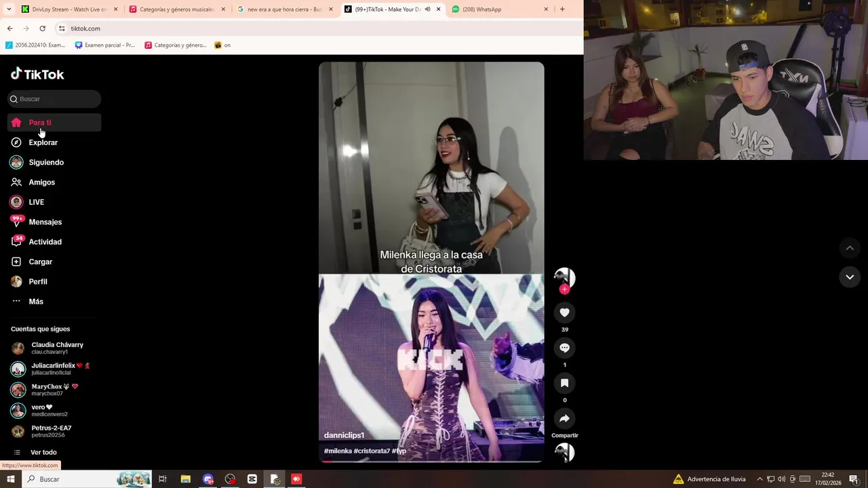Click the #cristorata7 hashtag
This screenshot has height=488, width=868.
pyautogui.click(x=372, y=451)
